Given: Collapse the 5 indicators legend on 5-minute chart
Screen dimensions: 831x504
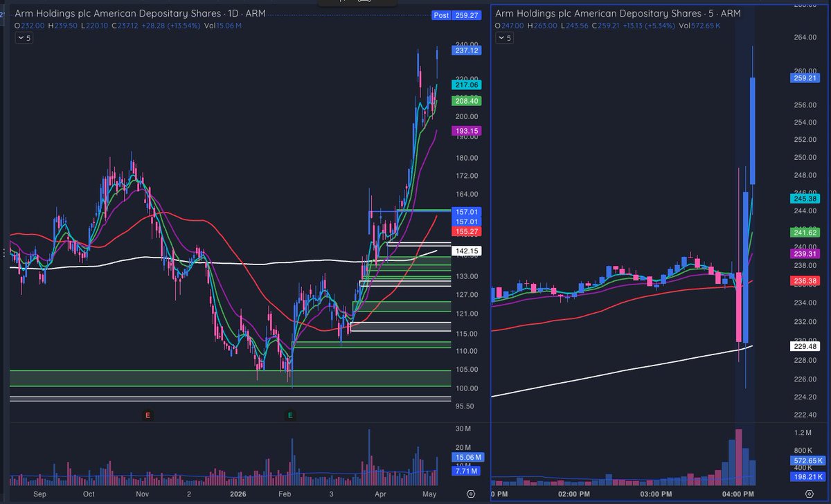Looking at the screenshot, I should coord(505,38).
